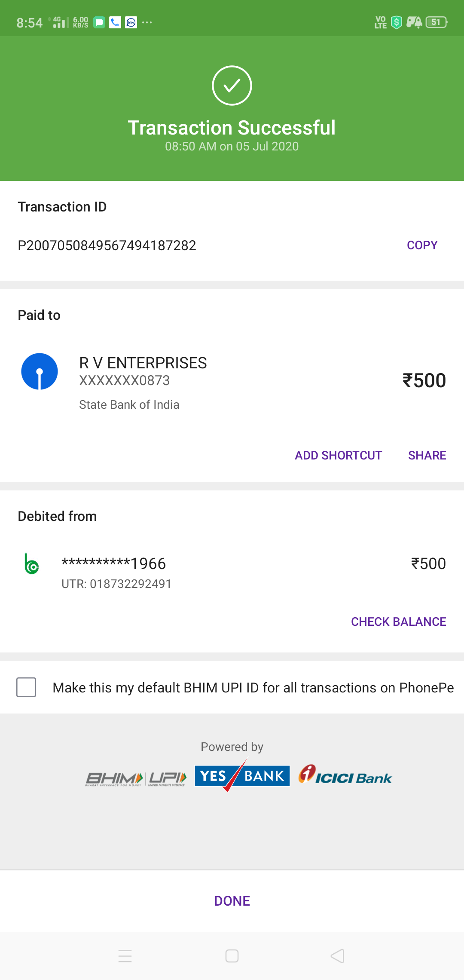Copy the Transaction ID
The image size is (464, 980).
[422, 245]
